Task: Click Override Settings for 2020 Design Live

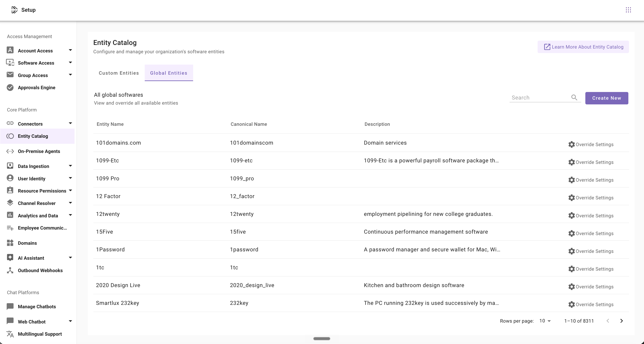Action: [x=591, y=286]
